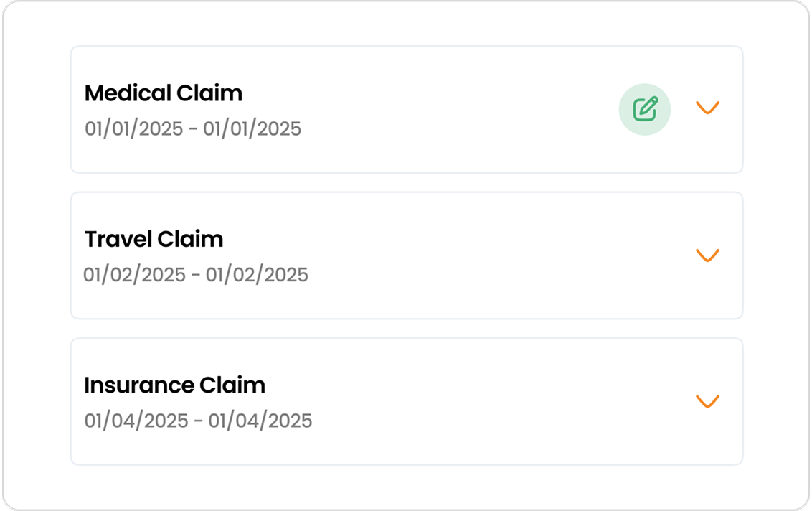Select the Medical Claim title

(x=163, y=93)
